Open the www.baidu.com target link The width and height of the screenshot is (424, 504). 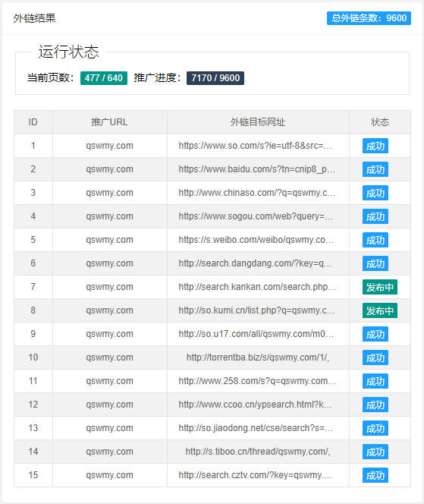pos(257,169)
